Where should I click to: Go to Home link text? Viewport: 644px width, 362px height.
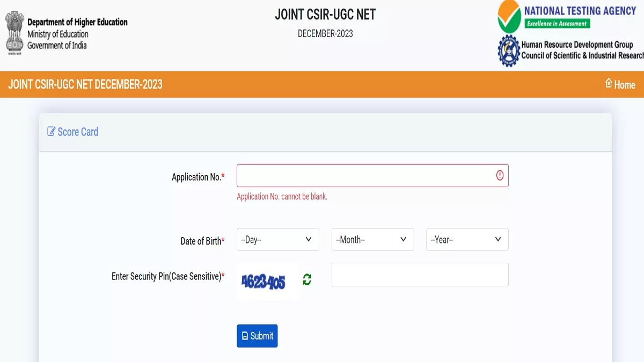click(x=625, y=85)
